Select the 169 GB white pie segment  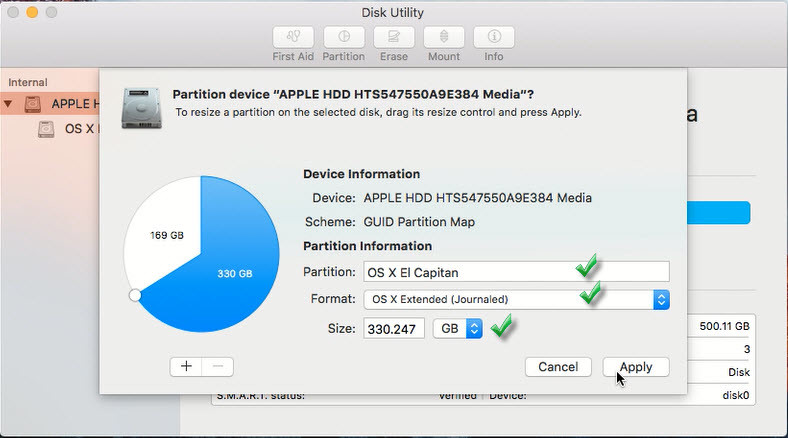165,235
